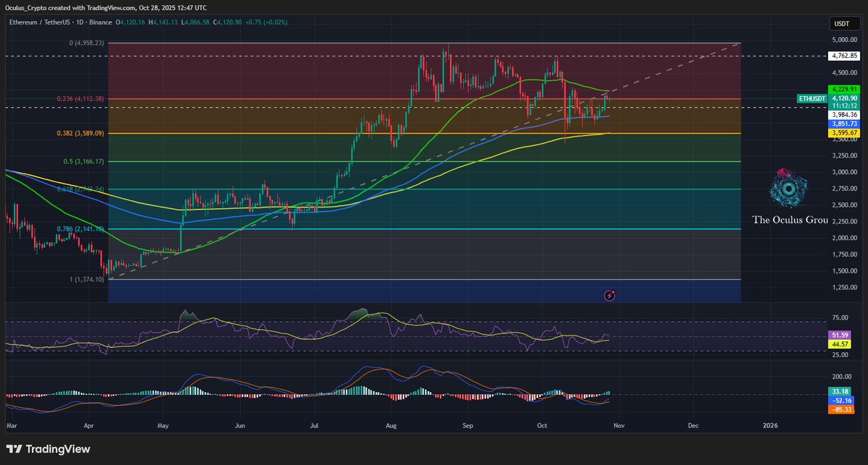The image size is (868, 465).
Task: Click the 5,000.00 price axis tick
Action: (846, 40)
